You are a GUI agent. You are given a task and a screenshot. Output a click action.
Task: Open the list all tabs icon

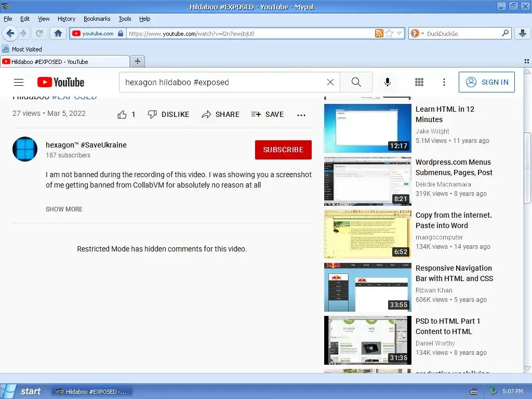coord(527,61)
